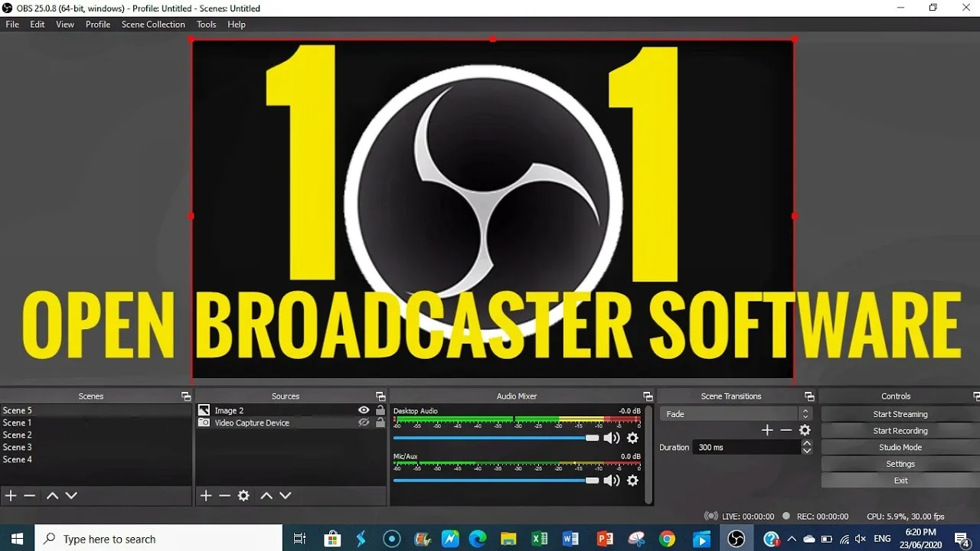Select Scene 5 in Scenes list
980x551 pixels.
tap(96, 410)
